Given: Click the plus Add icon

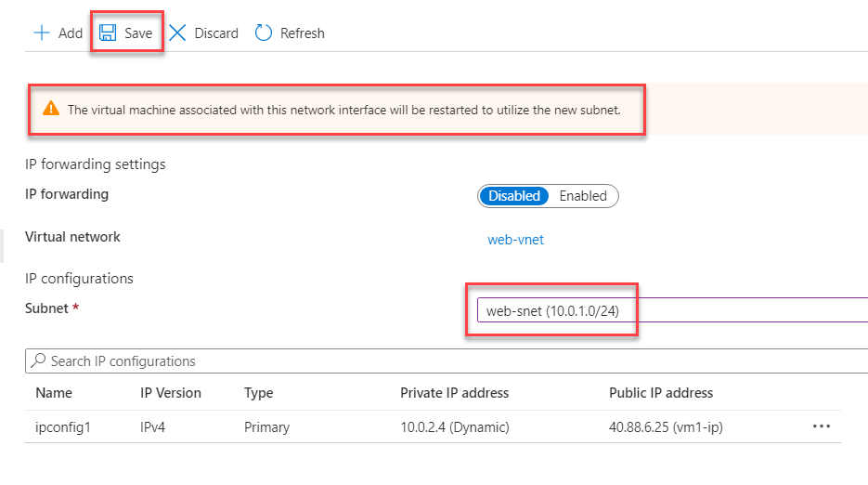Looking at the screenshot, I should 41,33.
